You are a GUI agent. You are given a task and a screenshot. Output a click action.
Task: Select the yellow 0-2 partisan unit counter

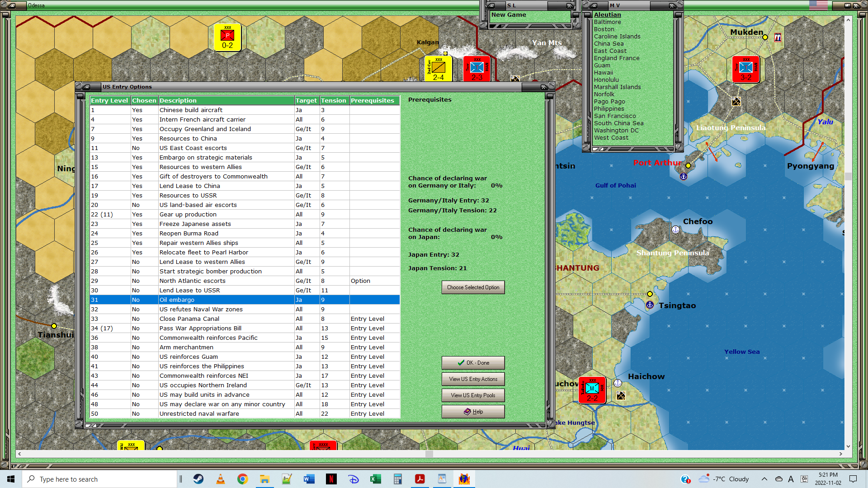(227, 38)
